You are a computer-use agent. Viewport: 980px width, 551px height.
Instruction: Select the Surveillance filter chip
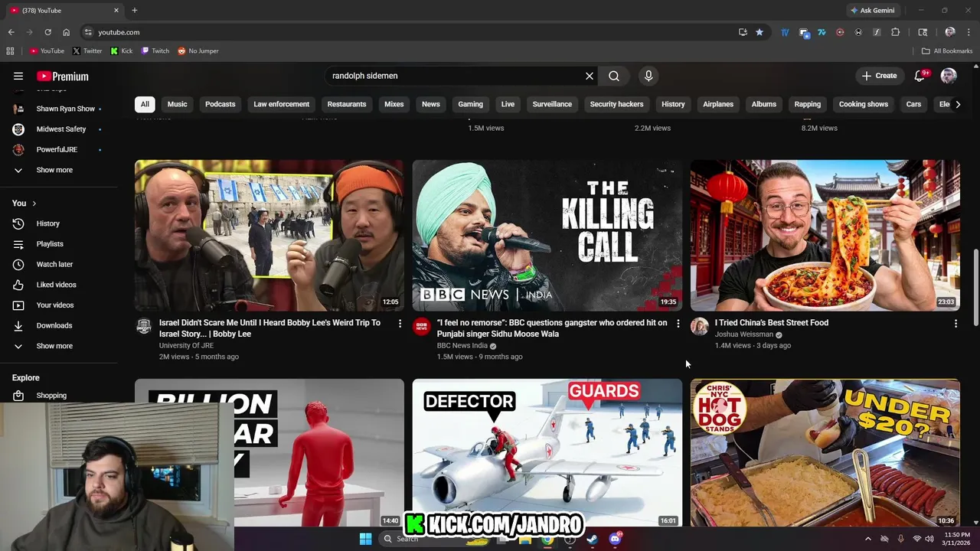552,104
